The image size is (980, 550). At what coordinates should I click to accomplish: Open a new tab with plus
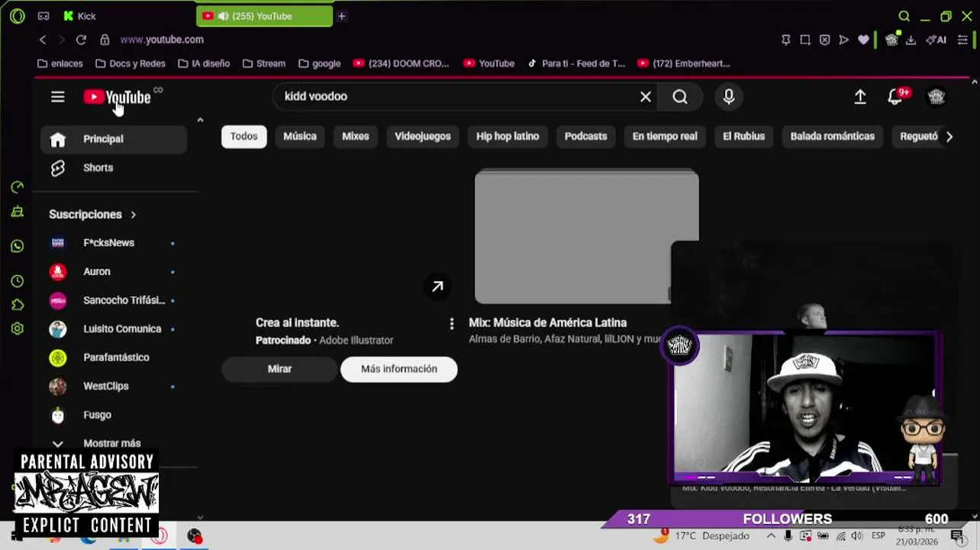click(341, 16)
